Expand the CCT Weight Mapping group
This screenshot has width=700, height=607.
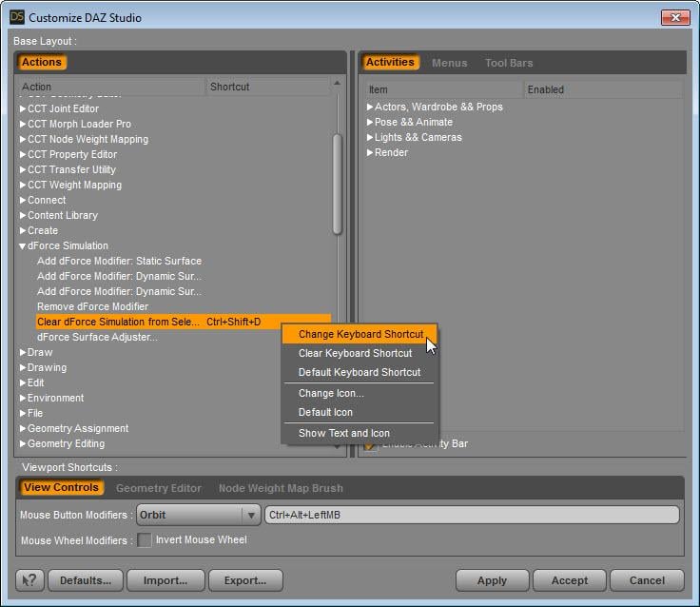click(x=22, y=185)
